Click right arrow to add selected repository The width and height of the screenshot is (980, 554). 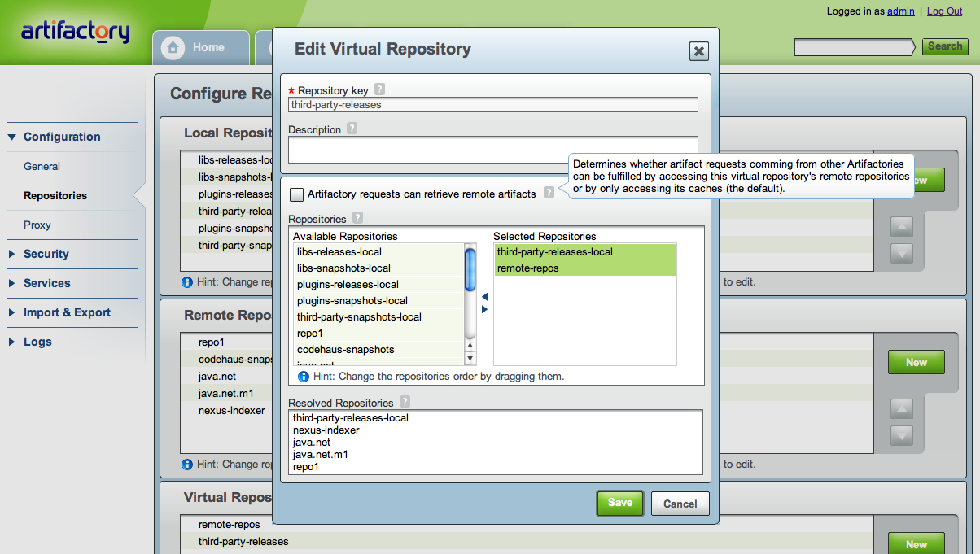[485, 309]
